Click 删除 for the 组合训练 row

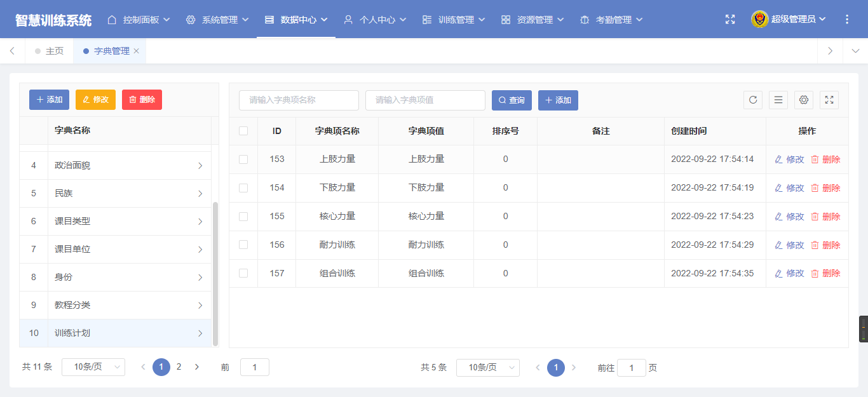tap(825, 274)
